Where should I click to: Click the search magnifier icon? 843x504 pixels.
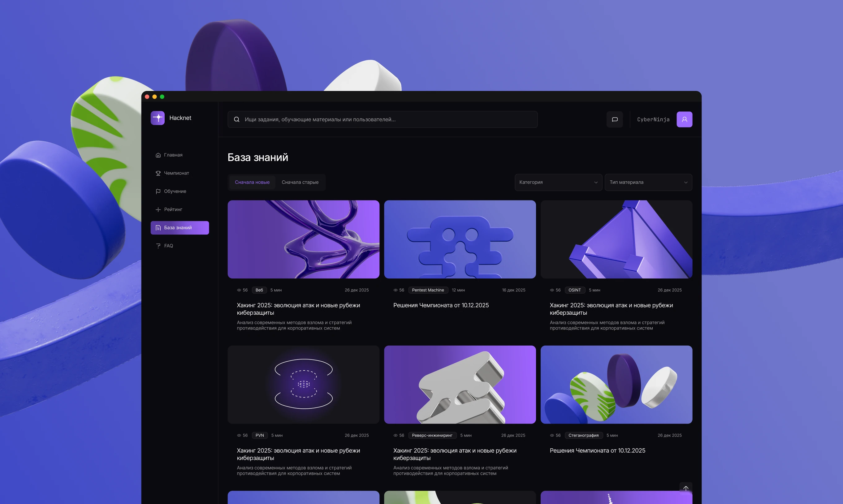pos(237,119)
